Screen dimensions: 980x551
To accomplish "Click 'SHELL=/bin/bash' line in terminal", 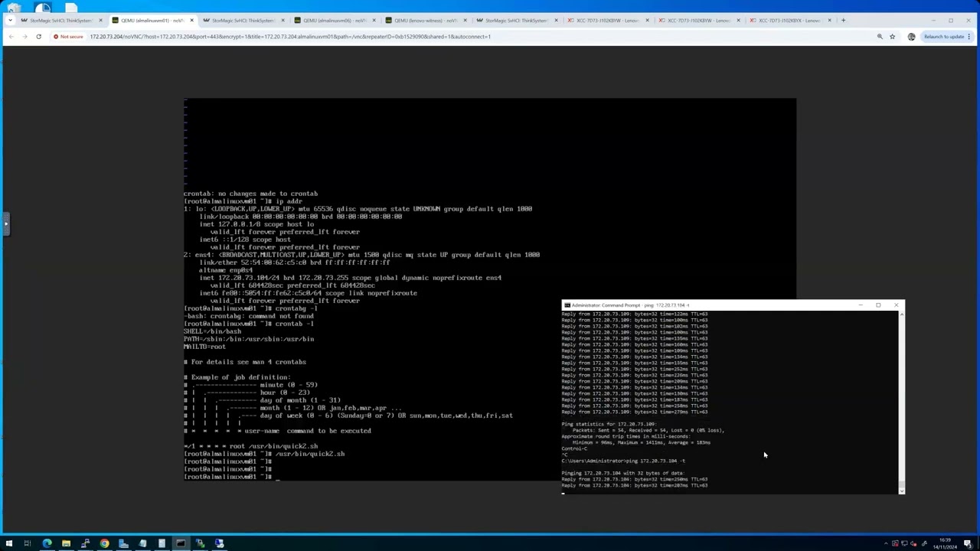I will coord(212,331).
